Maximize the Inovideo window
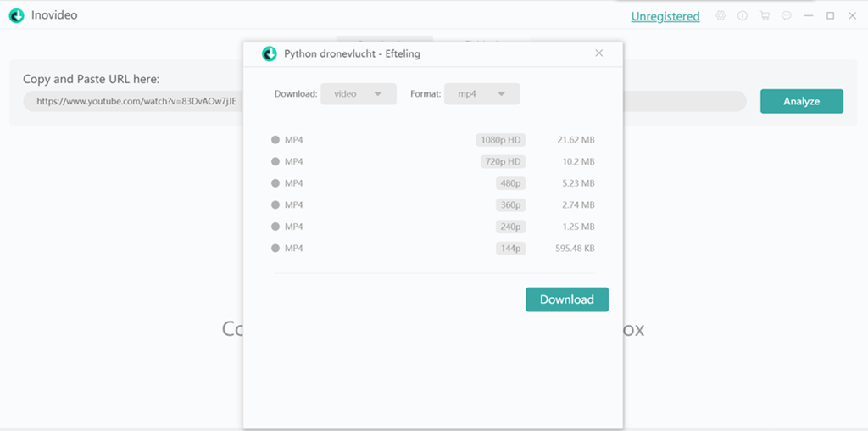 (831, 16)
